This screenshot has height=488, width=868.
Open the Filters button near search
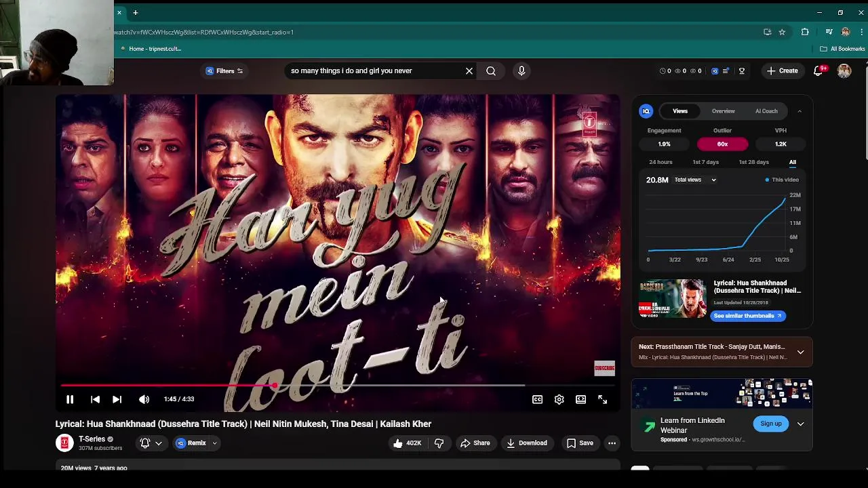[224, 70]
